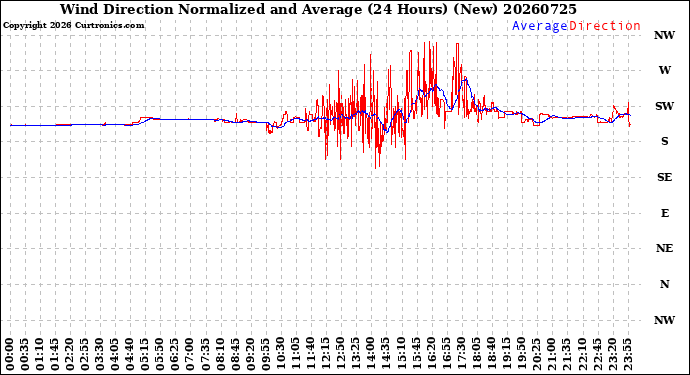Click the S direction axis label

664,141
